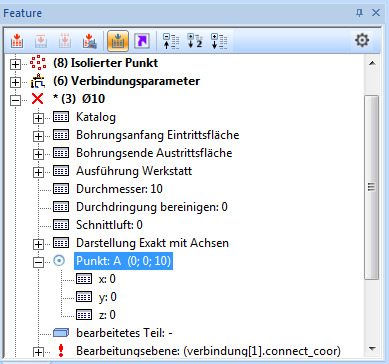Click the expand to level 2 icon
Screen dimensions: 389x364
(x=195, y=41)
